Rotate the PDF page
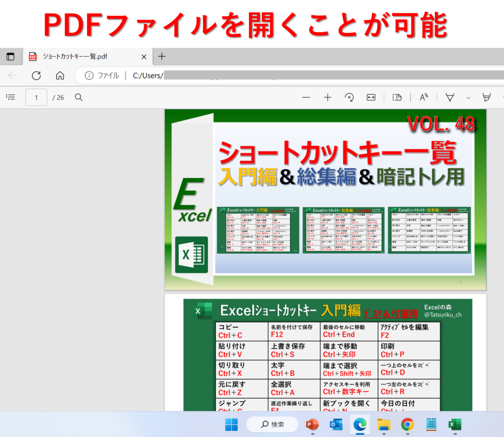The image size is (504, 437). click(349, 97)
